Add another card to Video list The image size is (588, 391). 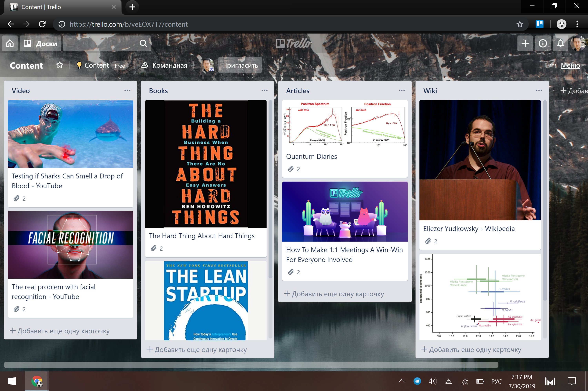pos(60,331)
